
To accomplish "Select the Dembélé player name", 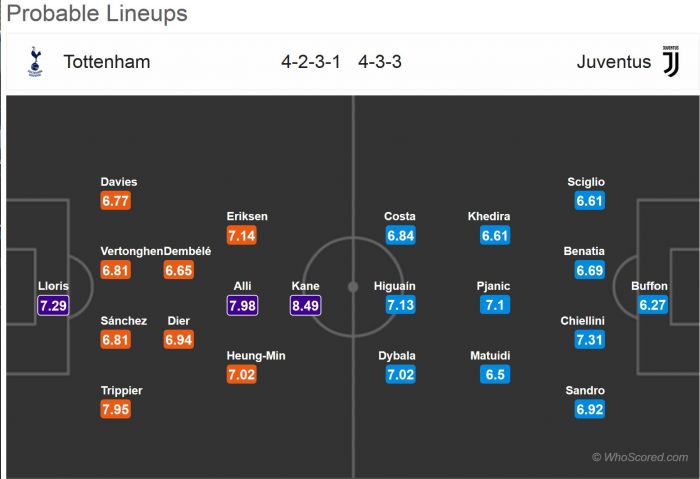I will (188, 251).
